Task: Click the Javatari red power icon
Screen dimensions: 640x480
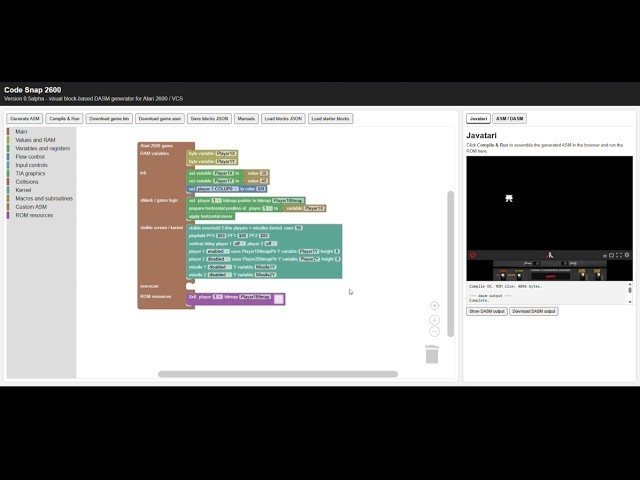Action: (473, 255)
